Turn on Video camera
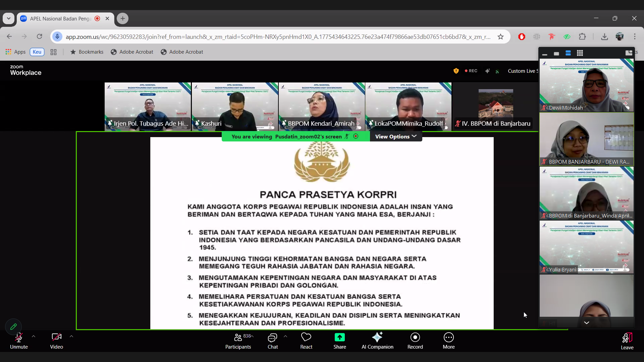This screenshot has height=362, width=644. click(x=56, y=338)
